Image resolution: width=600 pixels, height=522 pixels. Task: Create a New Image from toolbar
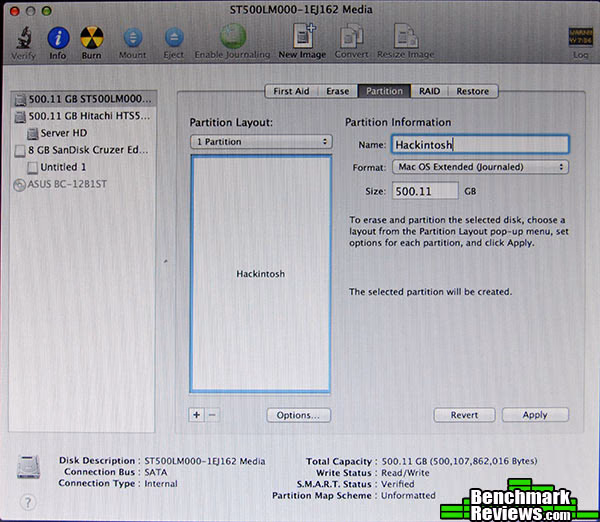[303, 36]
